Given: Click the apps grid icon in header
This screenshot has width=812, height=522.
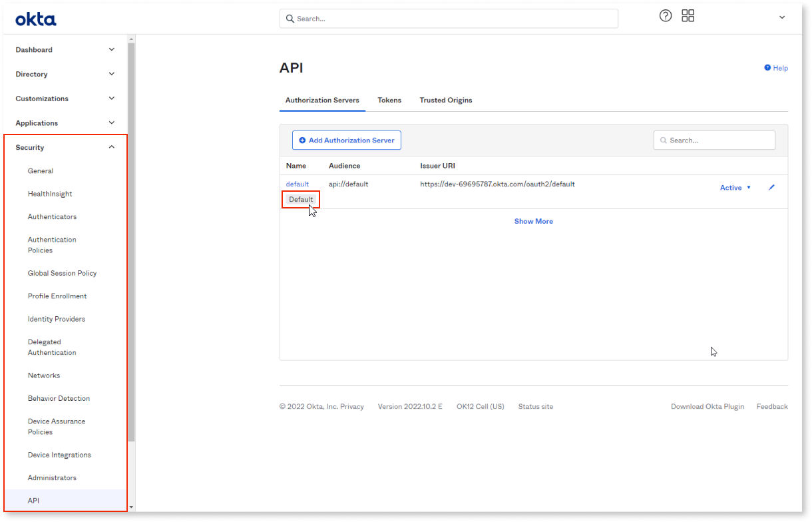Looking at the screenshot, I should click(688, 15).
